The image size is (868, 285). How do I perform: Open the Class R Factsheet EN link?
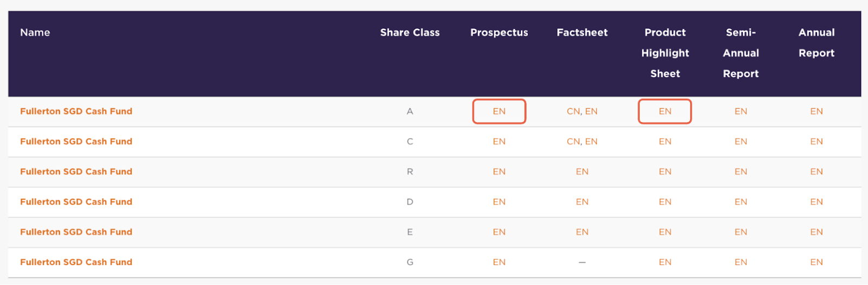[x=582, y=172]
